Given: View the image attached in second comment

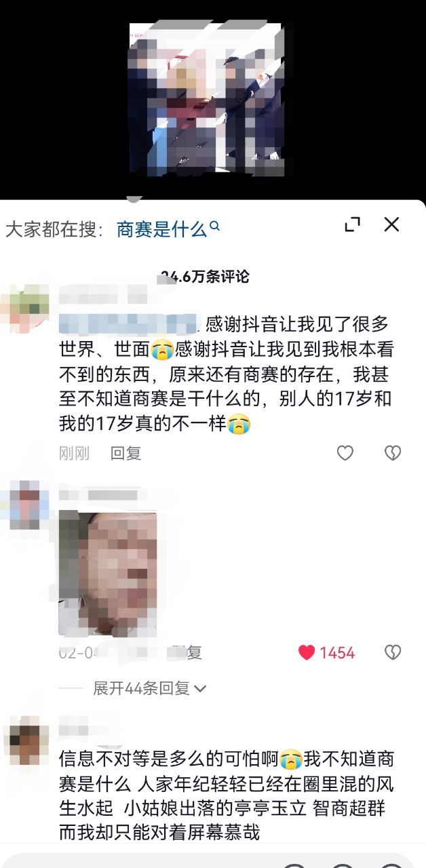Looking at the screenshot, I should click(108, 574).
